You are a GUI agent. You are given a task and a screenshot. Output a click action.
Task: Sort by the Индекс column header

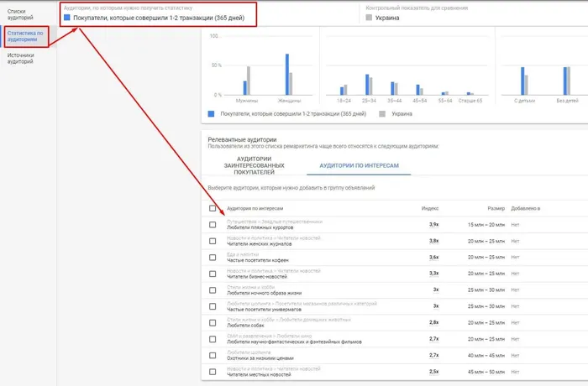point(430,208)
